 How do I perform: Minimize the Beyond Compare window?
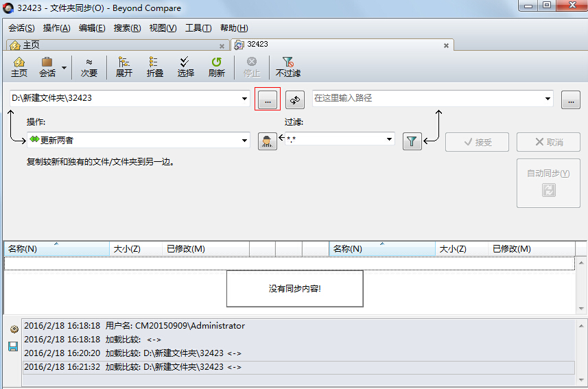click(x=528, y=5)
